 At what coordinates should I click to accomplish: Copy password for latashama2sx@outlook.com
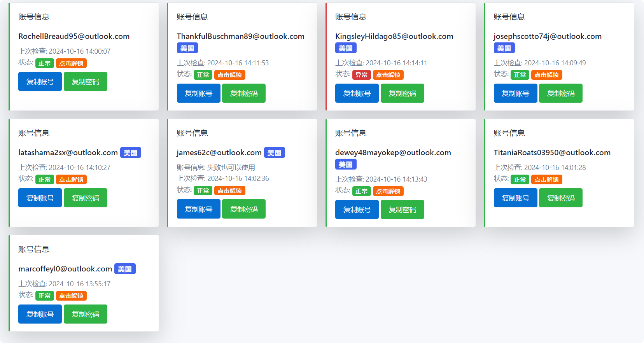coord(86,198)
